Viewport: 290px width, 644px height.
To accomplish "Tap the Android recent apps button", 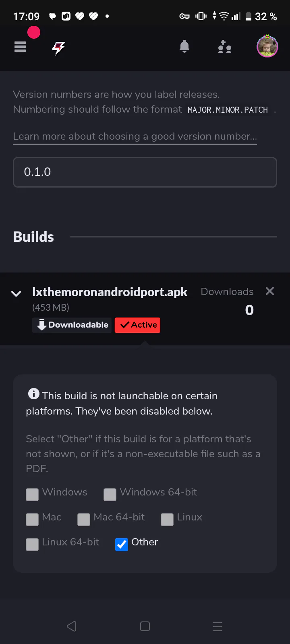I will [x=217, y=626].
